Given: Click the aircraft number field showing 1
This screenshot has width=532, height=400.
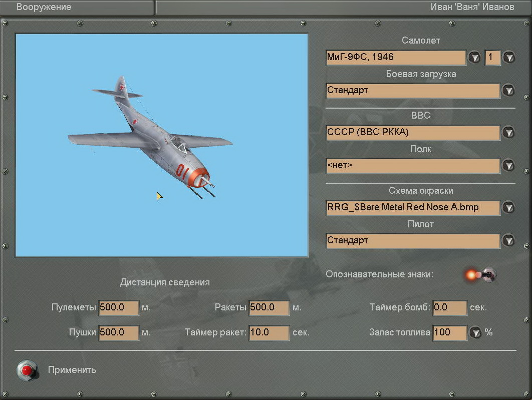Looking at the screenshot, I should coord(492,57).
